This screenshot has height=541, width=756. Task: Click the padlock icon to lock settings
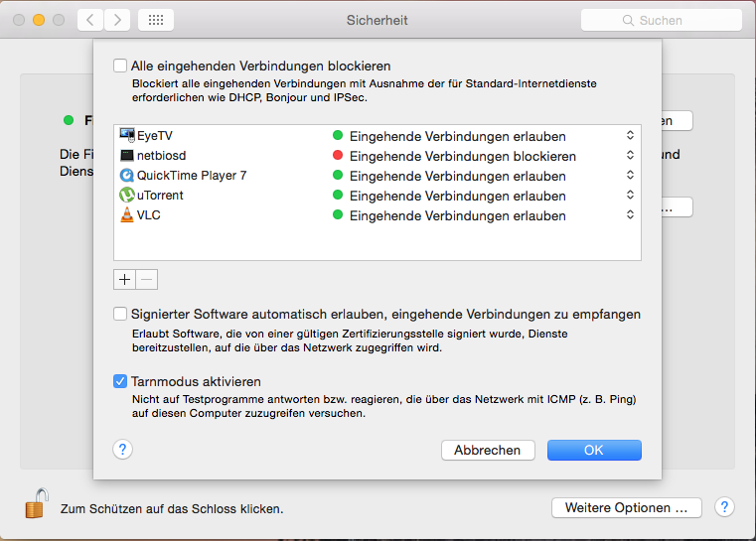[x=36, y=504]
